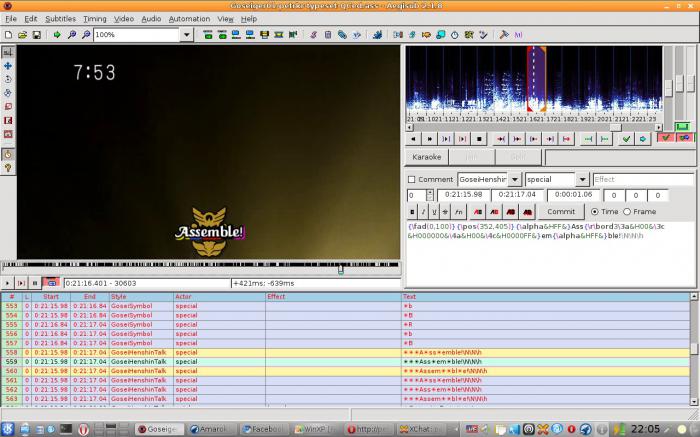
Task: Open visual typesetting help icon
Action: coord(8,168)
